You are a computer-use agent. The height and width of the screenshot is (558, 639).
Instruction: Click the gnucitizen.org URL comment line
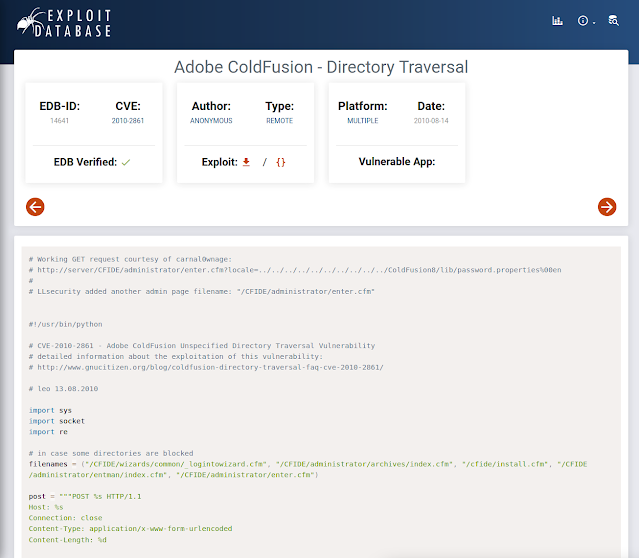206,367
